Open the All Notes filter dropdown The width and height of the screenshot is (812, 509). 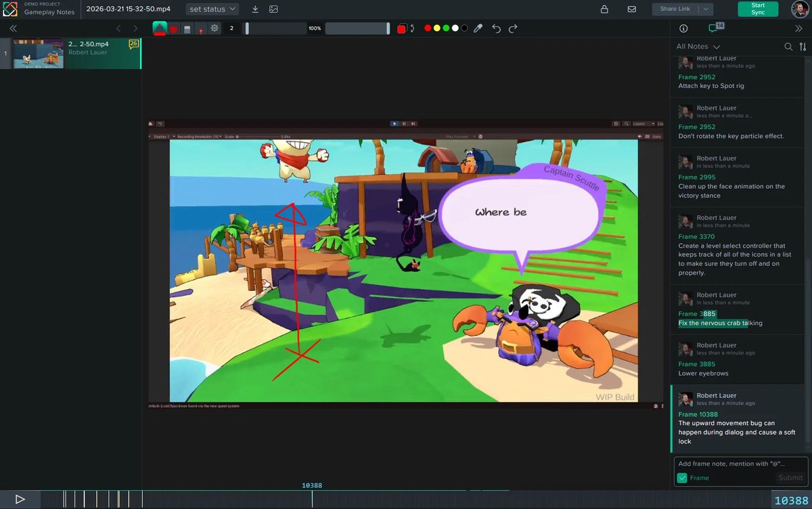(x=698, y=47)
